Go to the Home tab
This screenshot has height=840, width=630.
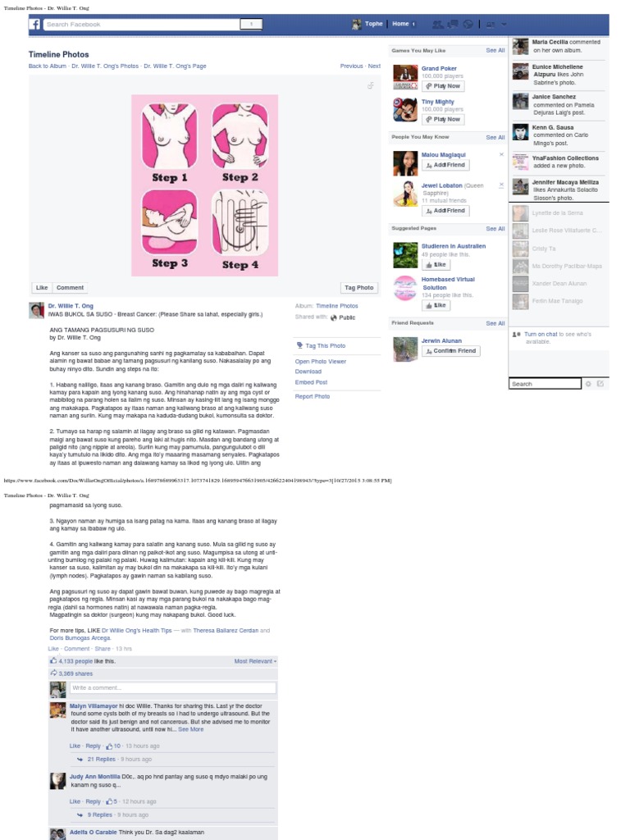tap(400, 24)
